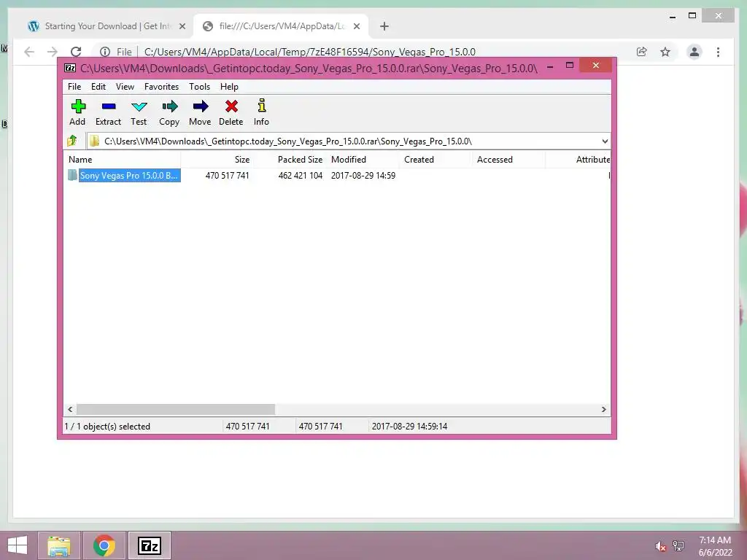Minimize the 7-Zip window
Image resolution: width=747 pixels, height=560 pixels.
[550, 66]
